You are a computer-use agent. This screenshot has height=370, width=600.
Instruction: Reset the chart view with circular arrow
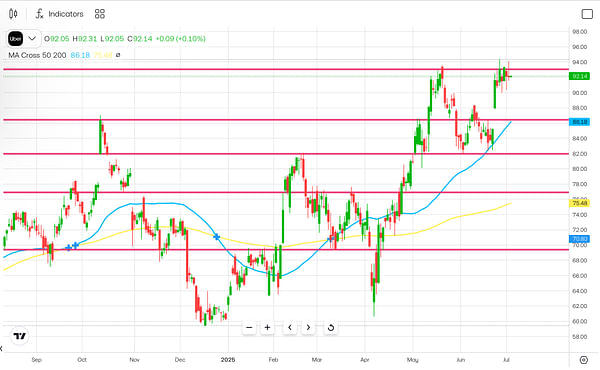(331, 328)
